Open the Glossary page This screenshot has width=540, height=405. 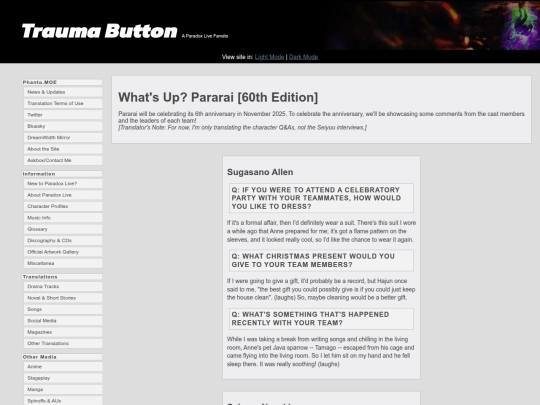point(63,229)
